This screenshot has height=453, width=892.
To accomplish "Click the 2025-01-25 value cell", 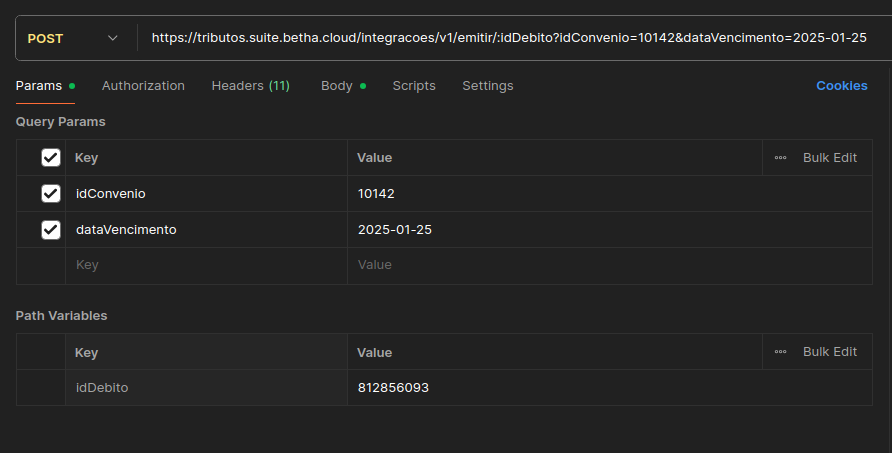I will (x=610, y=230).
